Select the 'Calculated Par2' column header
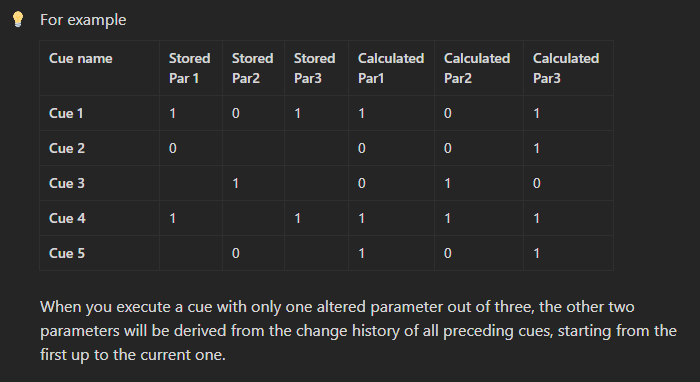This screenshot has width=700, height=382. [477, 68]
